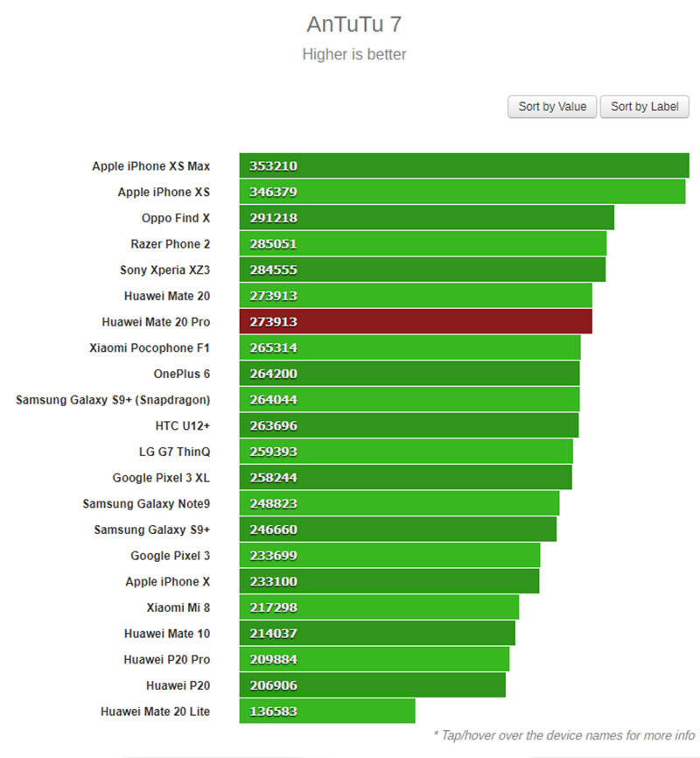Click the Apple iPhone XS device name

pyautogui.click(x=164, y=192)
